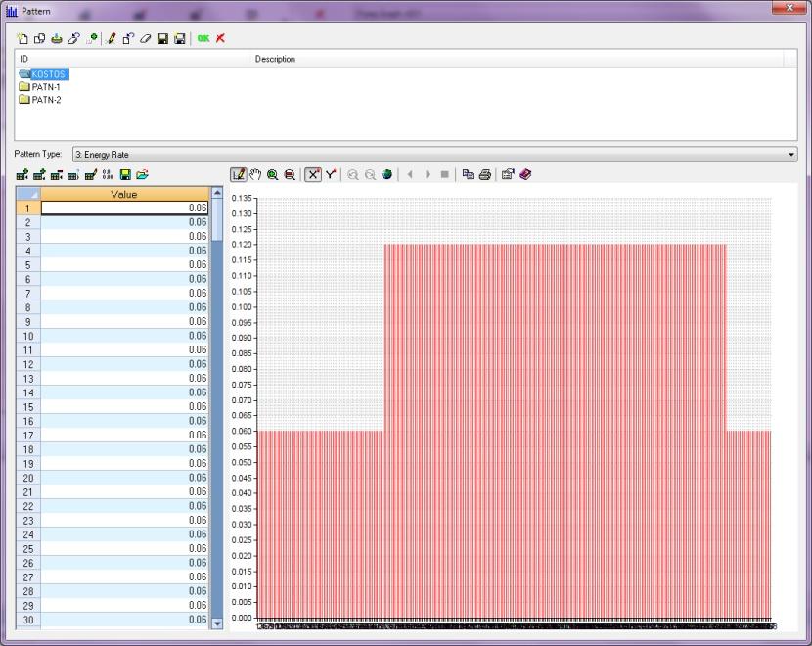Click the second insert-row table icon

(39, 175)
